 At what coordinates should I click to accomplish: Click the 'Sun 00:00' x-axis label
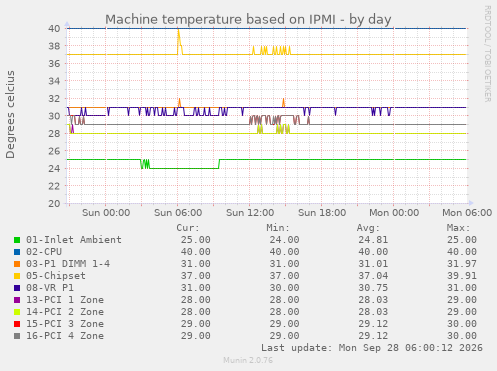pyautogui.click(x=106, y=213)
